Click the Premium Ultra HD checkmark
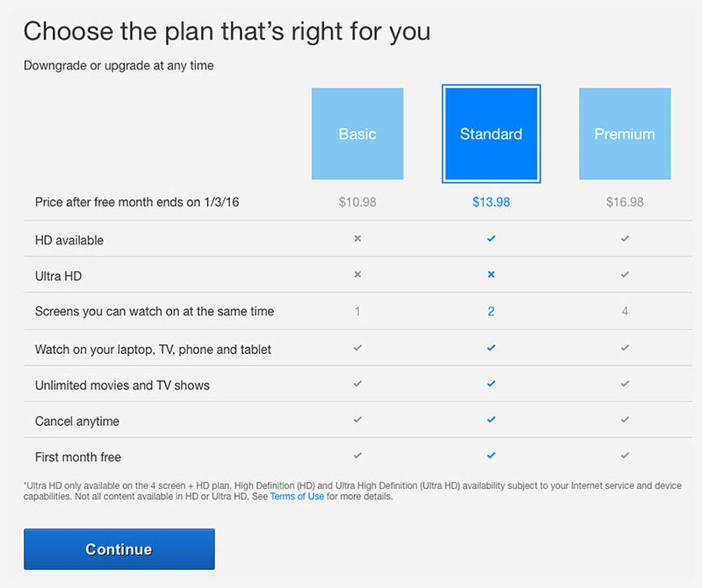This screenshot has width=702, height=588. click(625, 274)
